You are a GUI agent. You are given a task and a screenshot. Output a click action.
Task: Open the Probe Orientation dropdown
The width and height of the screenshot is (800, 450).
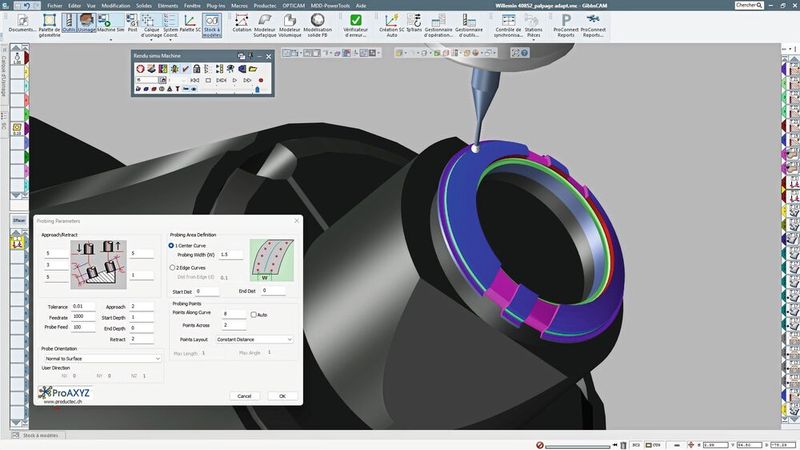coord(100,358)
